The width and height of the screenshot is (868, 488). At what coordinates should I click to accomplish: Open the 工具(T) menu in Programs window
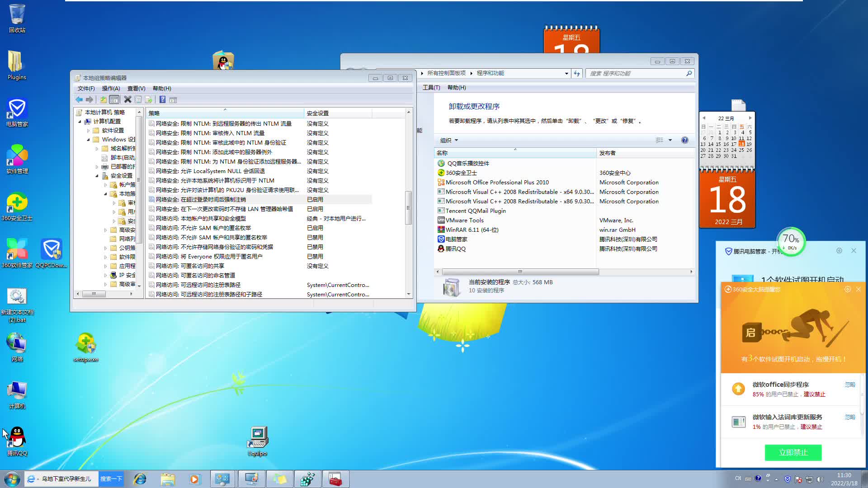click(x=431, y=88)
